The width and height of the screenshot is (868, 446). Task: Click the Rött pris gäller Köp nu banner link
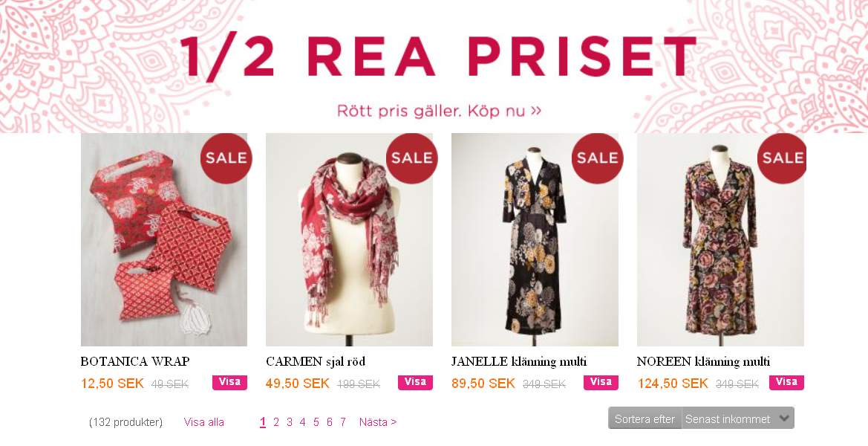point(439,111)
